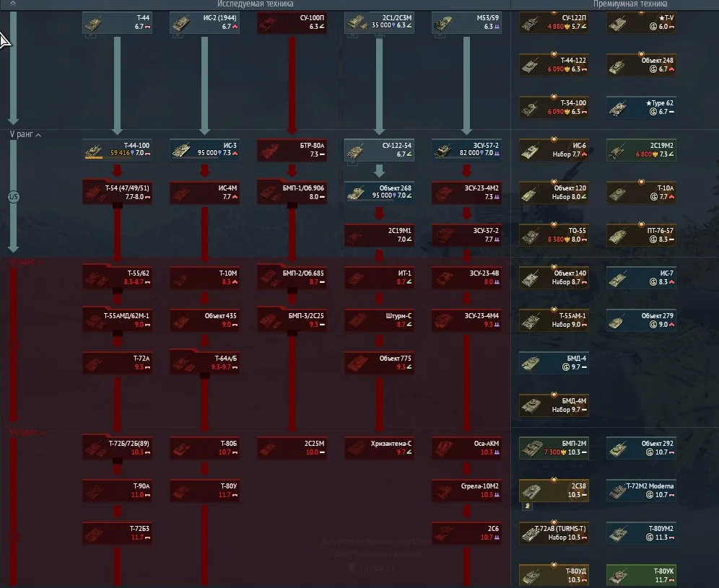This screenshot has width=719, height=588.
Task: Select the locked T-90A tank
Action: click(117, 490)
